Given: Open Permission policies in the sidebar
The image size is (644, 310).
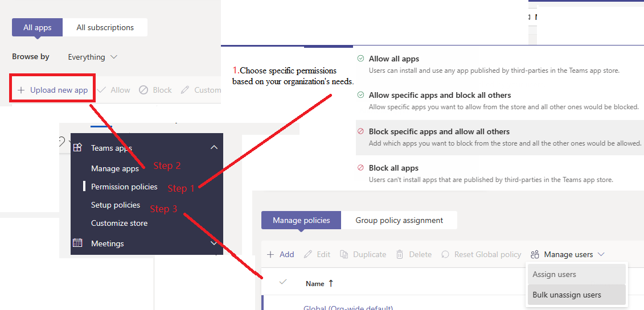Looking at the screenshot, I should [124, 187].
